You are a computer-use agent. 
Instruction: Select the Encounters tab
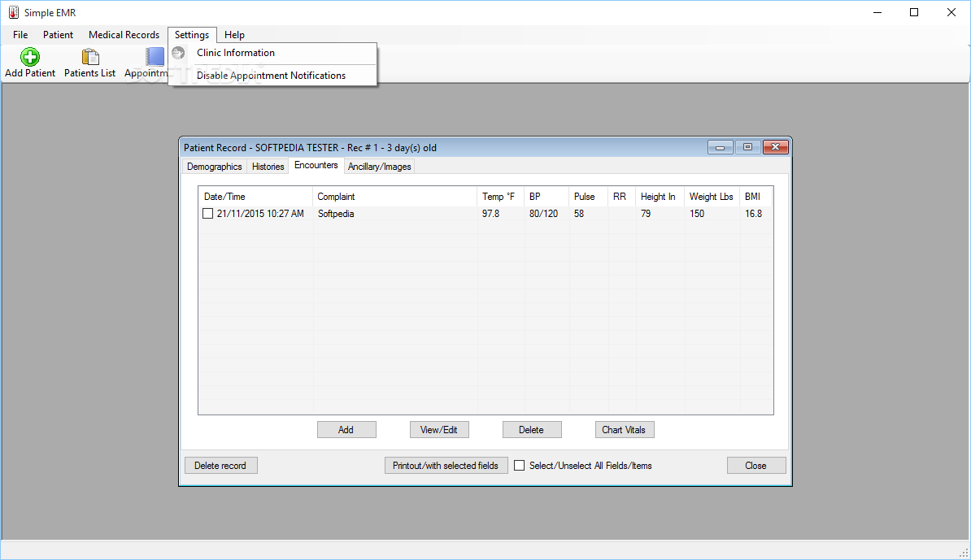tap(316, 165)
